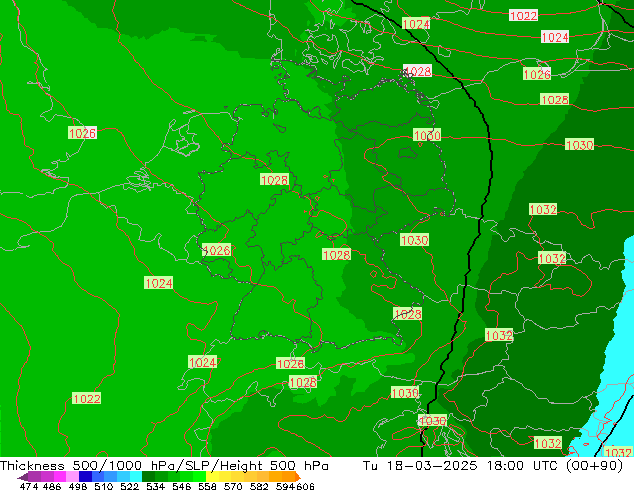Click the 498 legend value
Image resolution: width=634 pixels, height=490 pixels.
pyautogui.click(x=78, y=486)
